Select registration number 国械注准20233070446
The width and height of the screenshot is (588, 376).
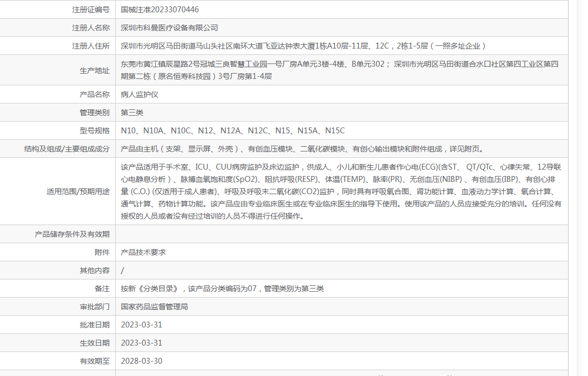click(160, 10)
